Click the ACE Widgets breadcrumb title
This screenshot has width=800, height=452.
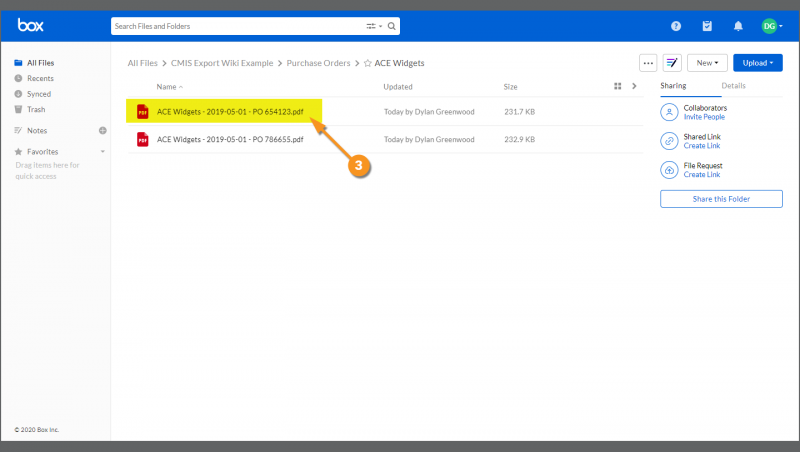tap(399, 63)
